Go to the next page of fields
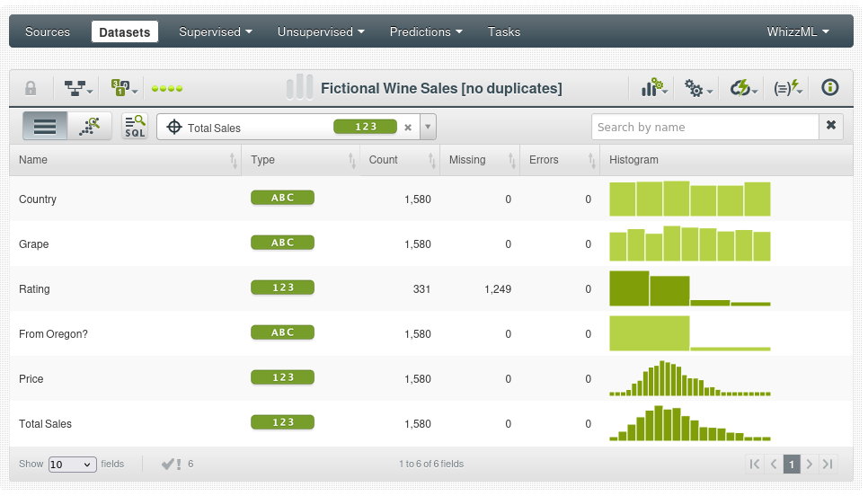The image size is (868, 496). (809, 465)
